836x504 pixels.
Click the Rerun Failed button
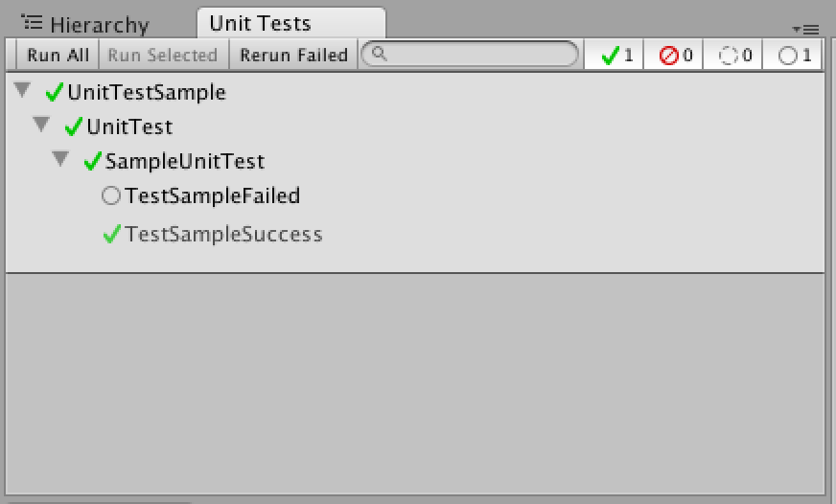tap(293, 55)
